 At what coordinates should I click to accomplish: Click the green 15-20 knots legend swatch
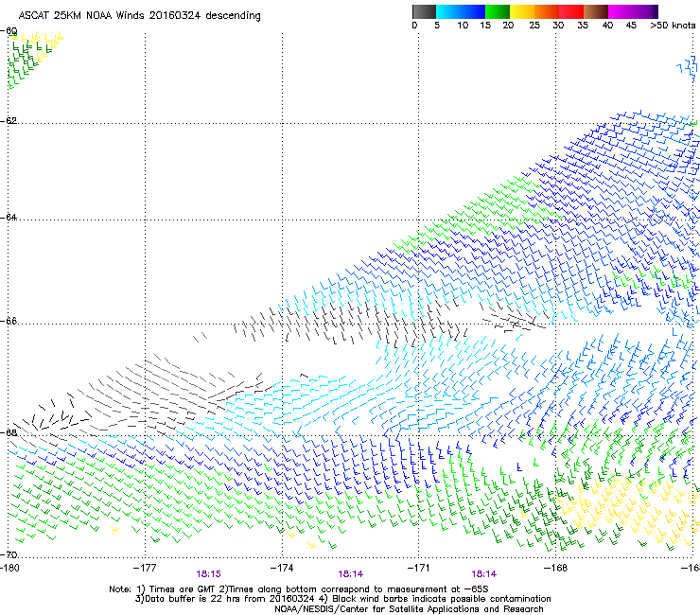pyautogui.click(x=498, y=11)
